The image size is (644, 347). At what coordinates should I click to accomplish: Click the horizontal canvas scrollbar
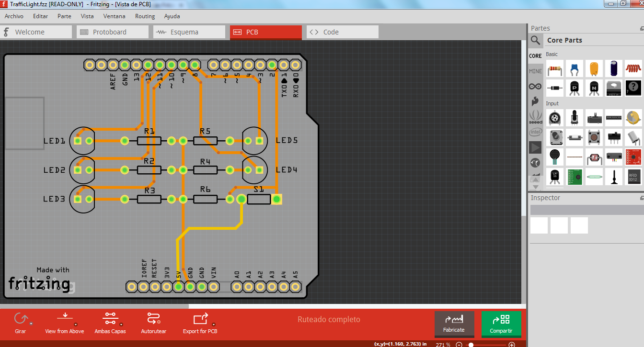tap(96, 305)
